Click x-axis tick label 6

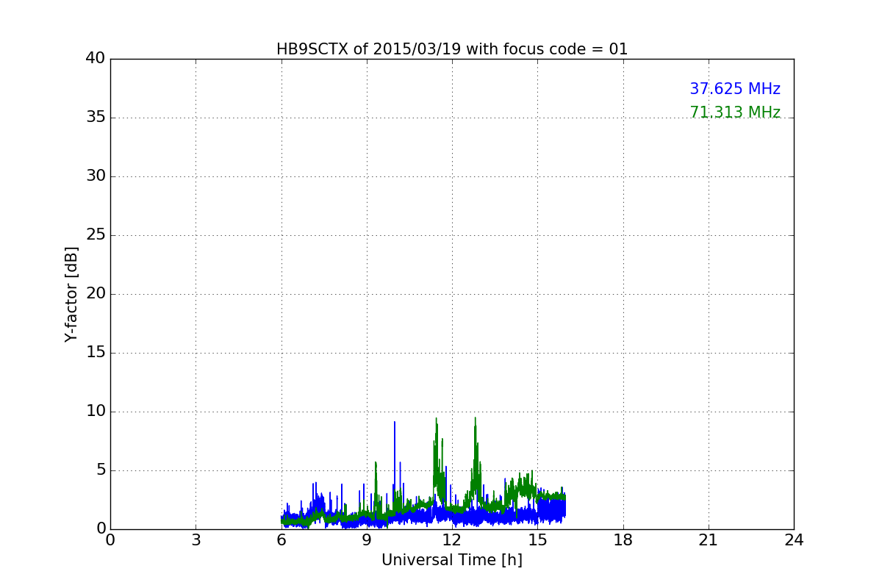282,540
